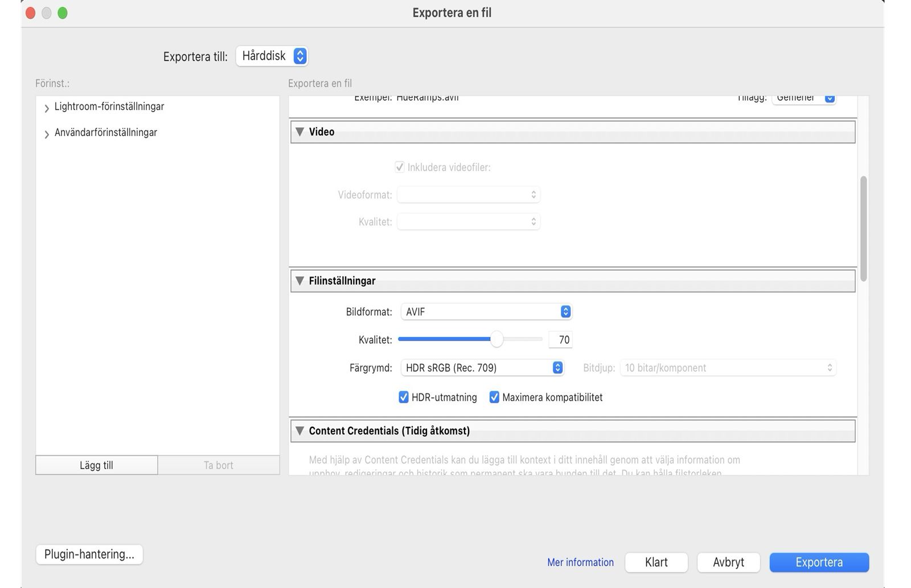Image resolution: width=911 pixels, height=588 pixels.
Task: Click the Kvalitet value field showing 70
Action: [560, 340]
